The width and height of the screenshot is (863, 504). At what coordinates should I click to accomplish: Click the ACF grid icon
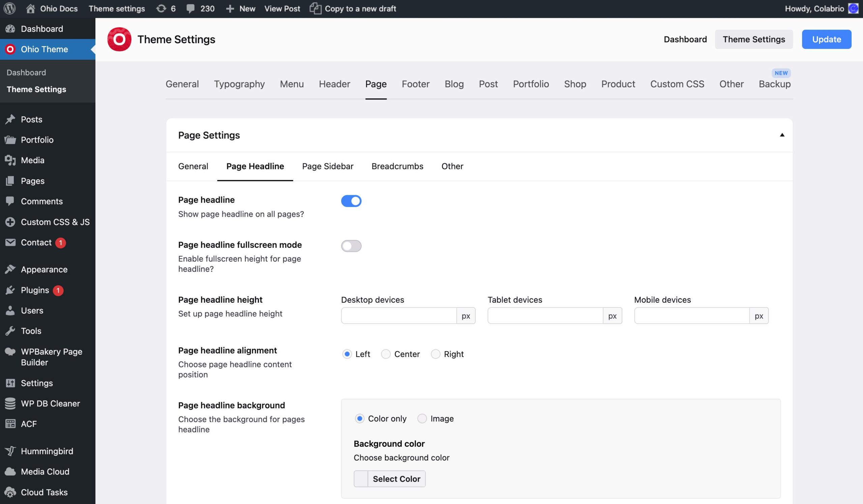click(10, 424)
